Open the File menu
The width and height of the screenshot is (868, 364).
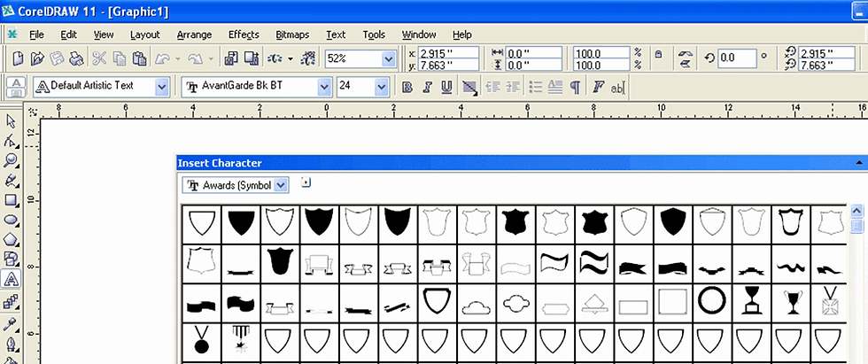36,35
